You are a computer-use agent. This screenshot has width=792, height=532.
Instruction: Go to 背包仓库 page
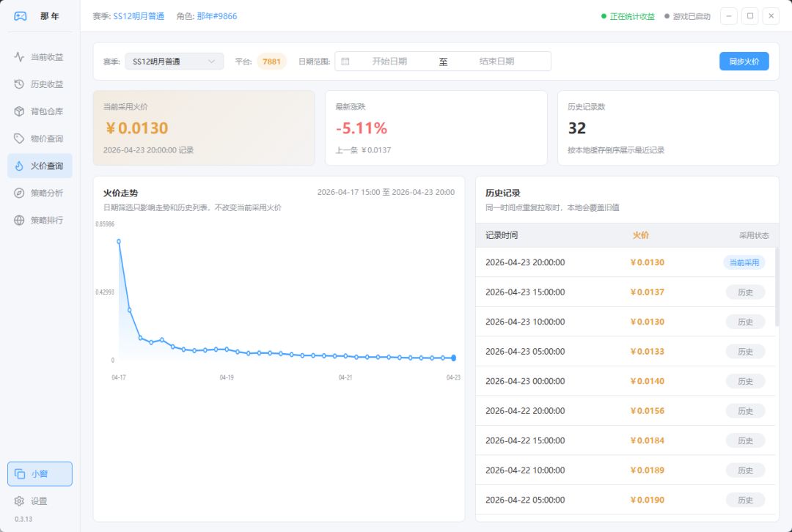coord(40,111)
